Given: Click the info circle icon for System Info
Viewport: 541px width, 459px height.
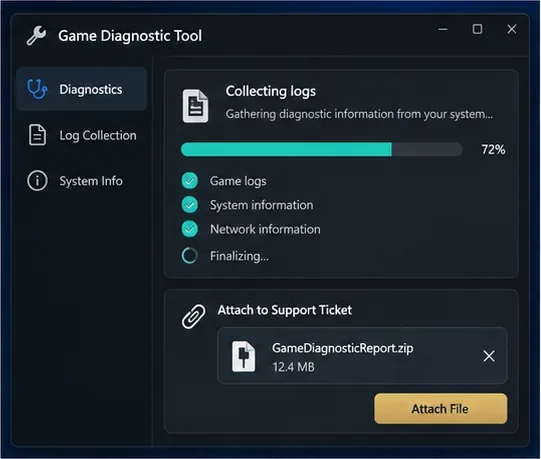Looking at the screenshot, I should [37, 180].
